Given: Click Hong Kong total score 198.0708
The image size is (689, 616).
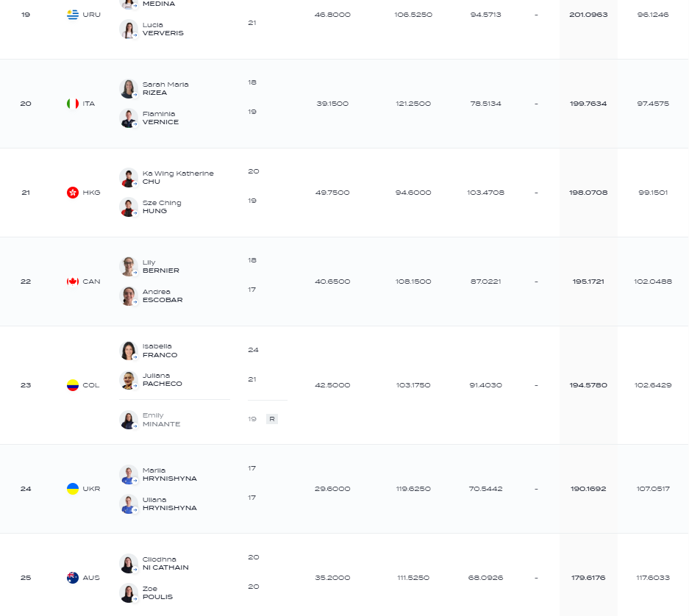Looking at the screenshot, I should tap(588, 193).
